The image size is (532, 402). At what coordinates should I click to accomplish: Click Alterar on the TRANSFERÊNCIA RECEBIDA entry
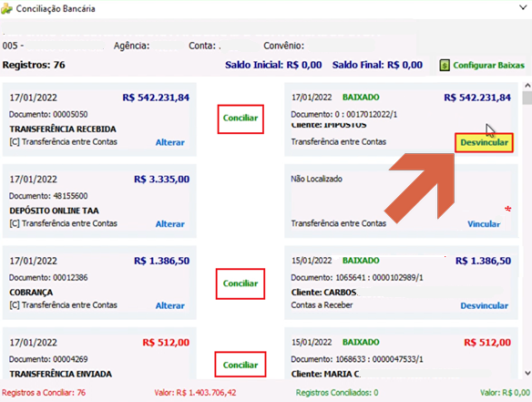point(170,142)
